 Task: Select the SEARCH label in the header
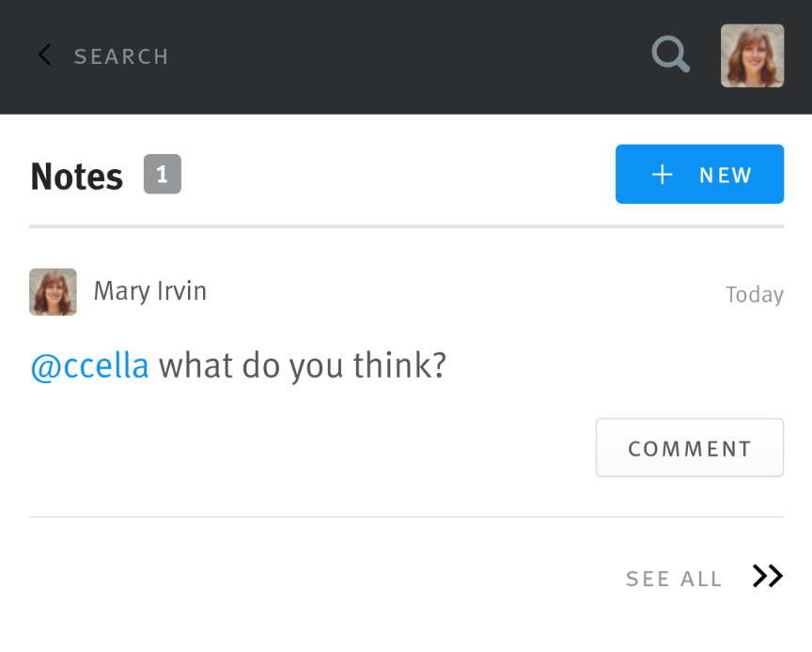click(x=121, y=56)
